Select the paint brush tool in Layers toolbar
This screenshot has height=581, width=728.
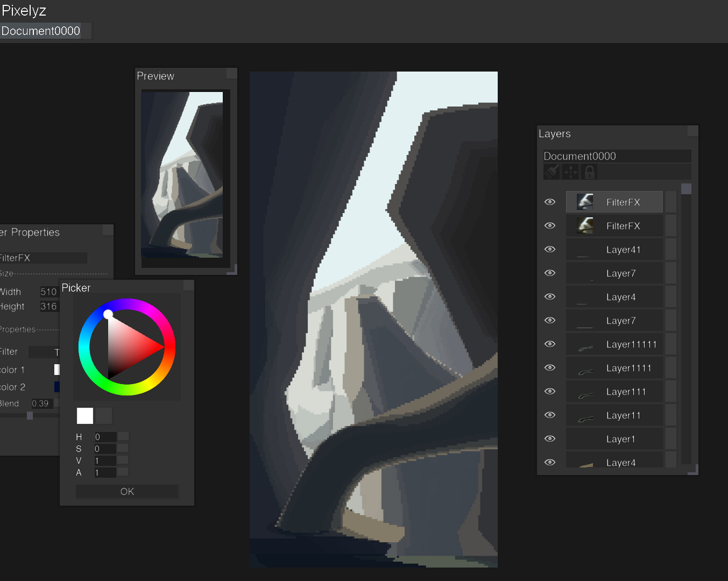(551, 171)
